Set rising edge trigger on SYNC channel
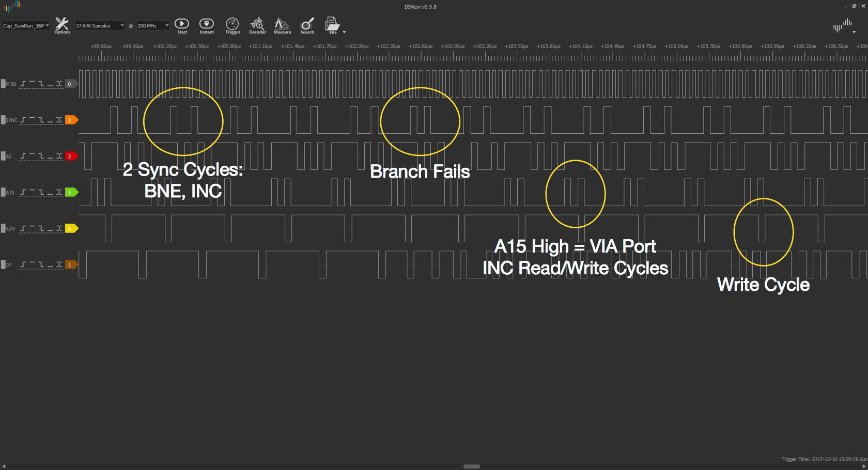 click(x=23, y=120)
